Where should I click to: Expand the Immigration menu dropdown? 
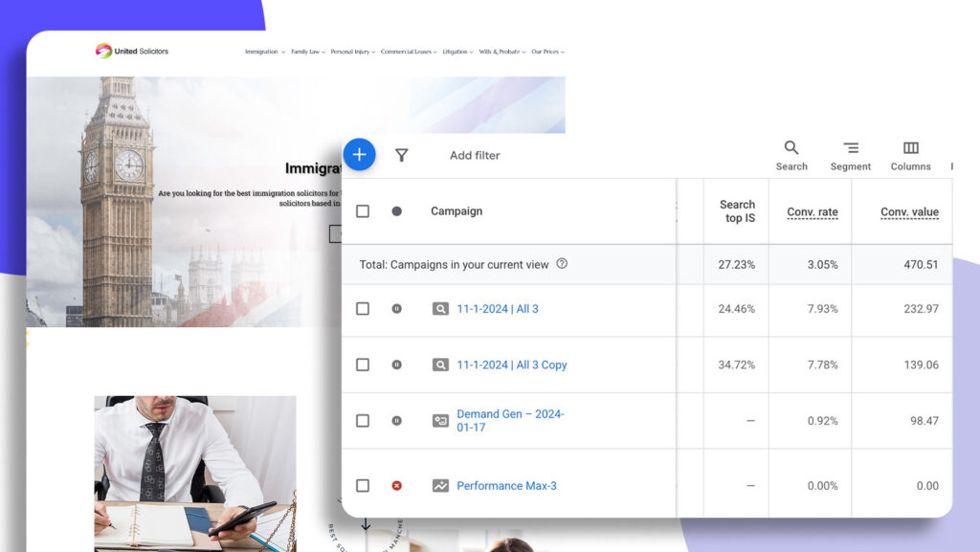pos(265,52)
